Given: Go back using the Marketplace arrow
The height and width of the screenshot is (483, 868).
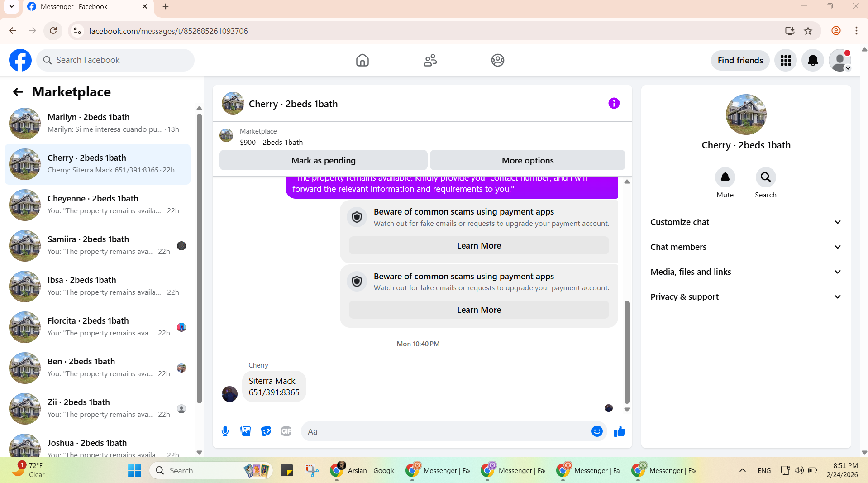Looking at the screenshot, I should pyautogui.click(x=18, y=92).
